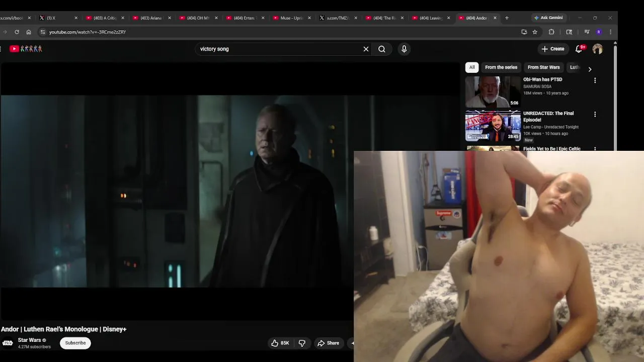Click the SAMURAI SOSA channel name
Image resolution: width=644 pixels, height=362 pixels.
pos(537,86)
